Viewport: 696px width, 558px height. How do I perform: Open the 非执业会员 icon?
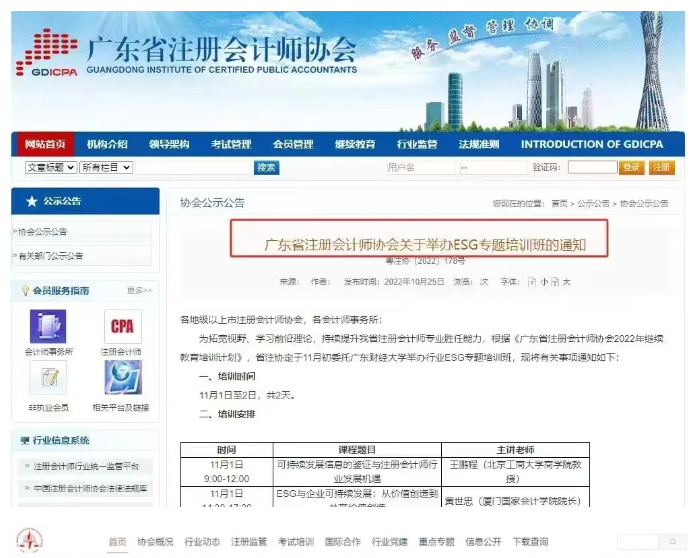point(48,378)
